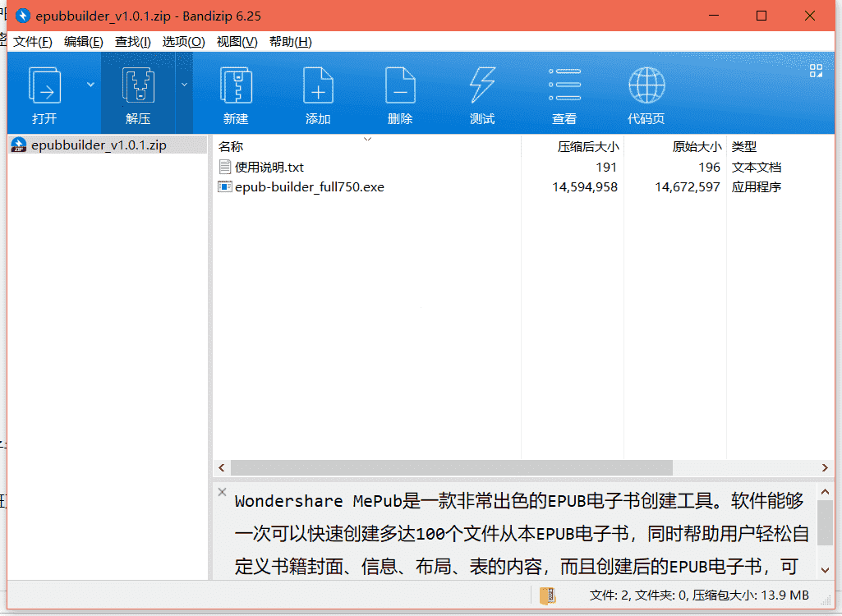842x616 pixels.
Task: Maximize the Bandizip window
Action: pyautogui.click(x=761, y=16)
